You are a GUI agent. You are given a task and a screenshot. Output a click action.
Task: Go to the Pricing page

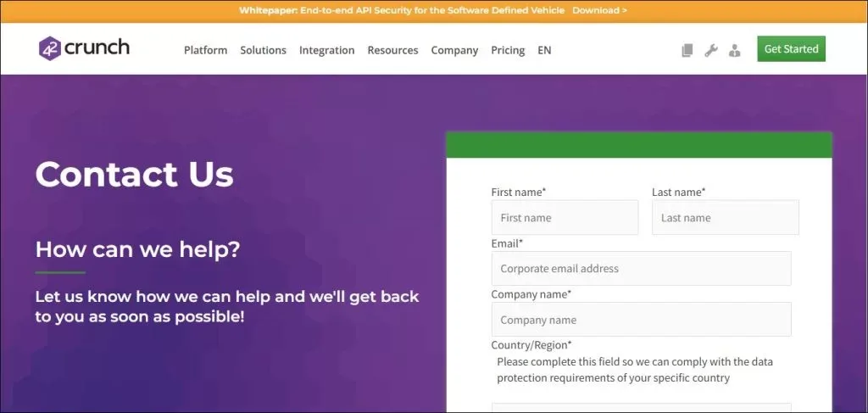[x=508, y=50]
